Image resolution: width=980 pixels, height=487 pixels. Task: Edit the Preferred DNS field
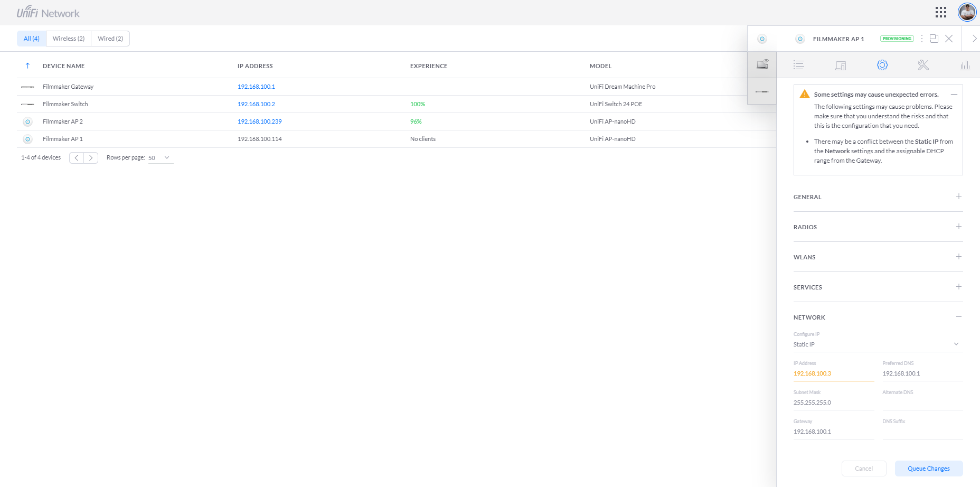pos(922,373)
